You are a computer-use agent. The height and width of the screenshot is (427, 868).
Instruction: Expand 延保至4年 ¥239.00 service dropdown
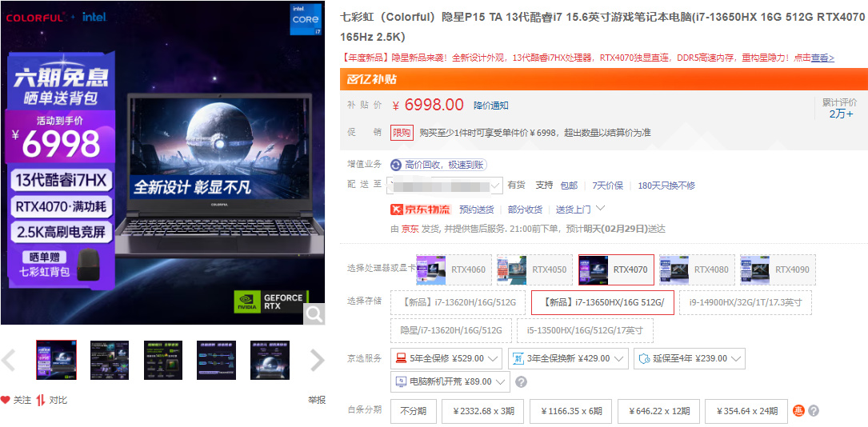[x=690, y=358]
